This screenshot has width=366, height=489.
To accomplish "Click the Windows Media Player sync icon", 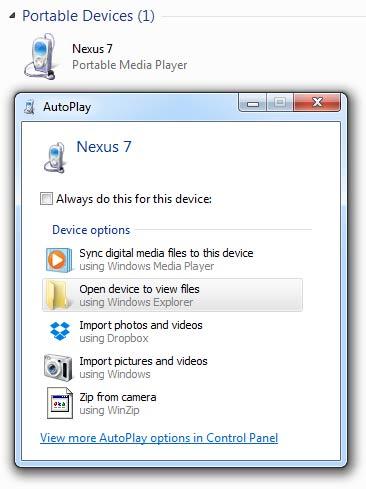I will 59,260.
